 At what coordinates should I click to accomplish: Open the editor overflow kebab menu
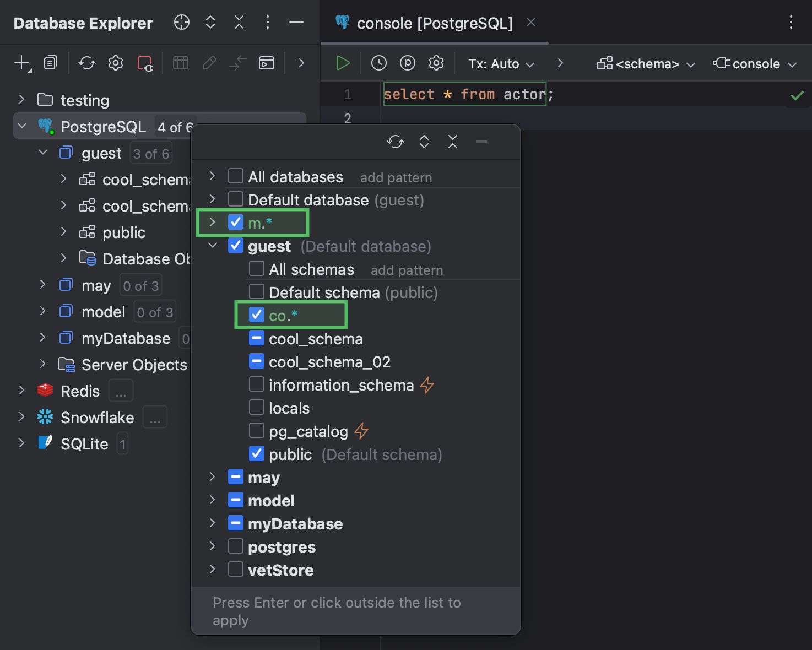pos(791,23)
